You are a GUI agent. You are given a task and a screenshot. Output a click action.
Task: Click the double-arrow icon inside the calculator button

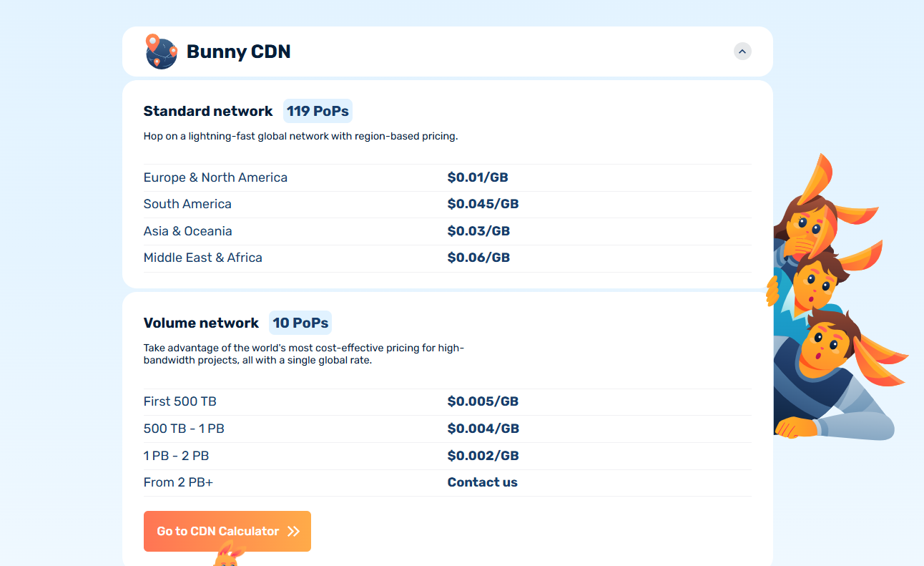[x=292, y=531]
